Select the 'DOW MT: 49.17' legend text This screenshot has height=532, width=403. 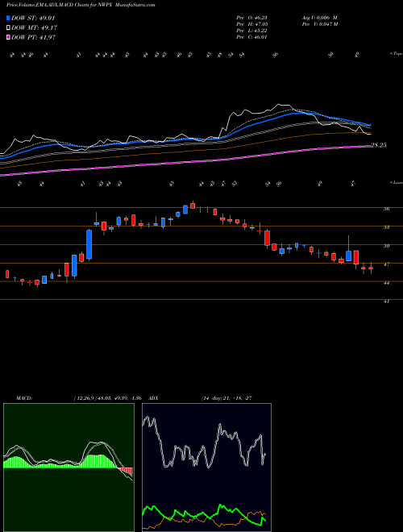click(x=35, y=28)
